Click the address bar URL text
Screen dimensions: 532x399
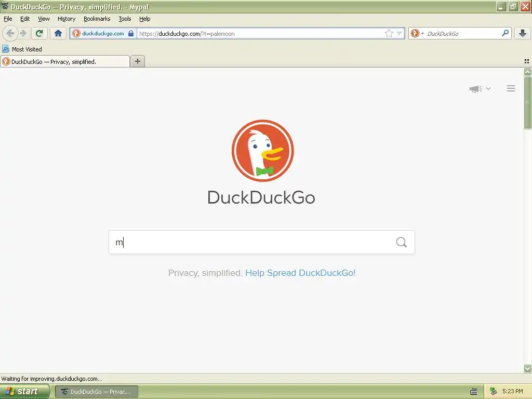coord(187,34)
